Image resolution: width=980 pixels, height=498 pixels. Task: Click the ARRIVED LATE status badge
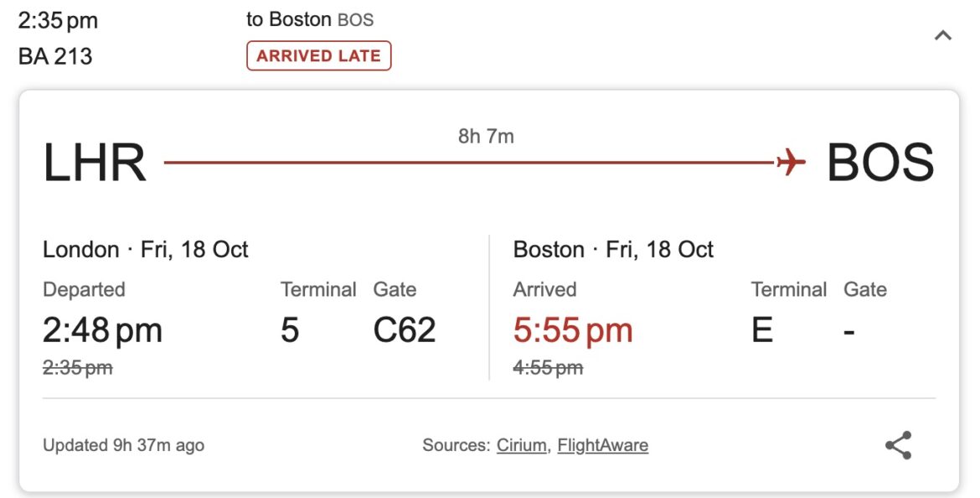(x=318, y=56)
